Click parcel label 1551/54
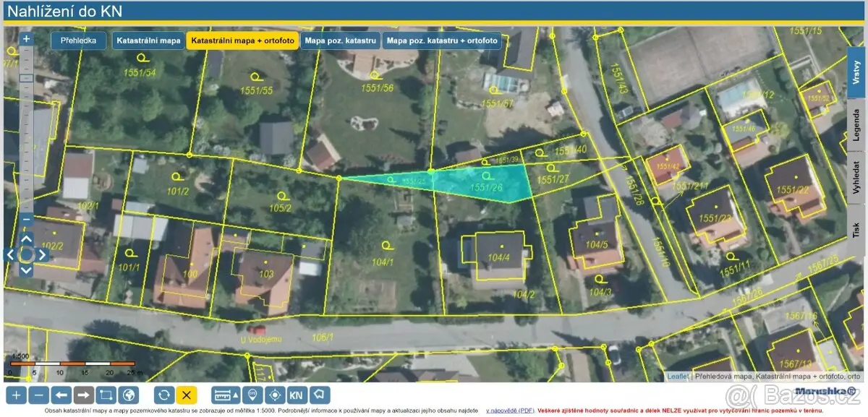The width and height of the screenshot is (868, 417). pos(140,73)
